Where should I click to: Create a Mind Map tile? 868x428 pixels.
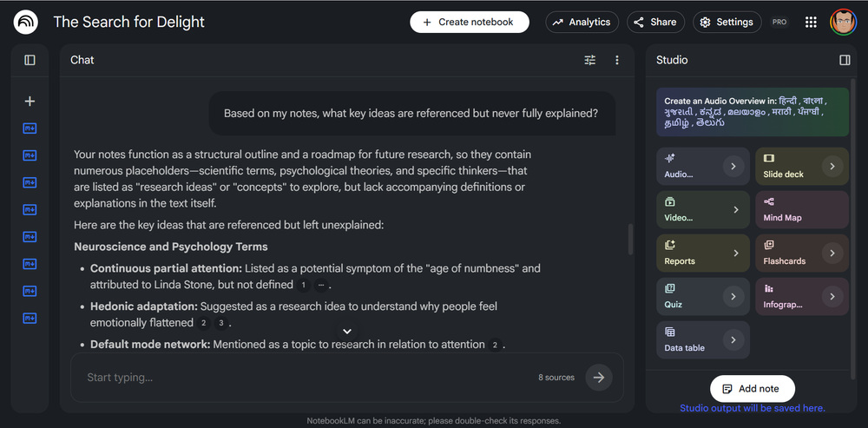click(x=801, y=210)
